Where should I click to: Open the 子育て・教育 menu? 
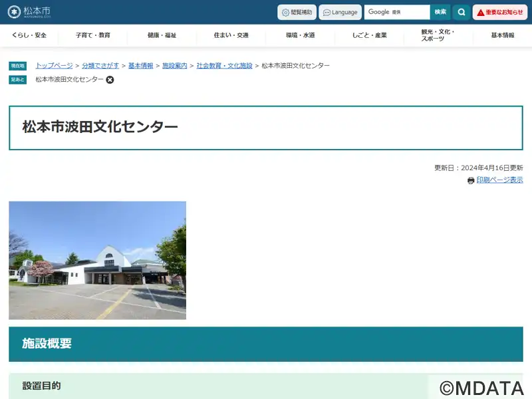[93, 35]
